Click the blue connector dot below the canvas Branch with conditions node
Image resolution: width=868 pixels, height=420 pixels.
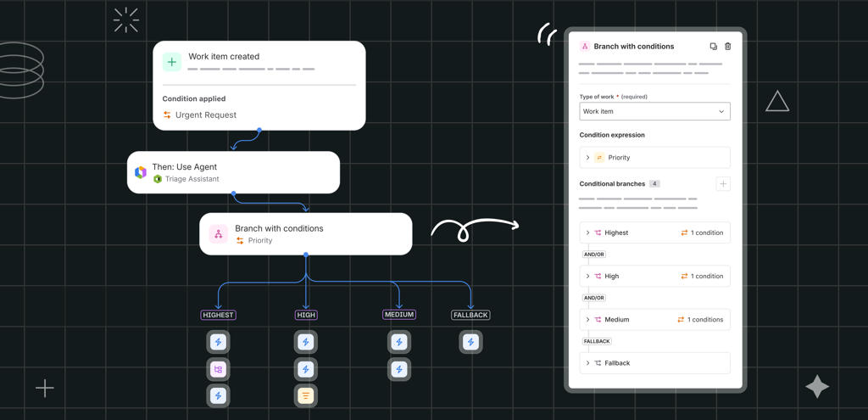[x=305, y=255]
